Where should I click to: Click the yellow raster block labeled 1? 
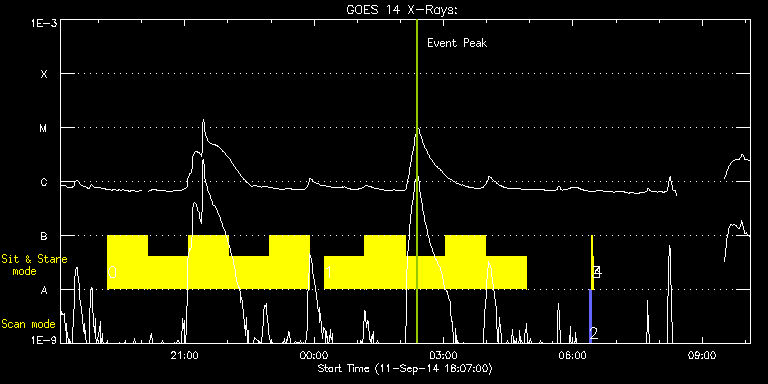[425, 263]
